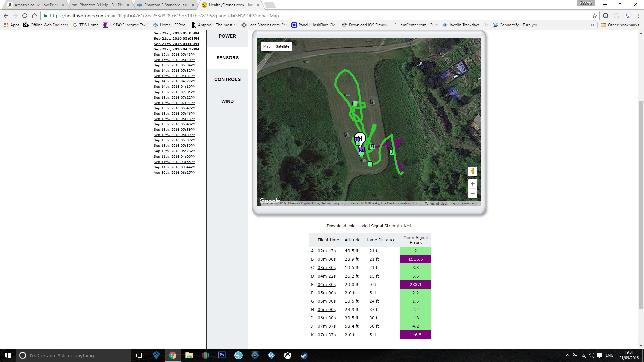This screenshot has width=644, height=362.
Task: Open Photoshop from taskbar
Action: click(x=222, y=355)
